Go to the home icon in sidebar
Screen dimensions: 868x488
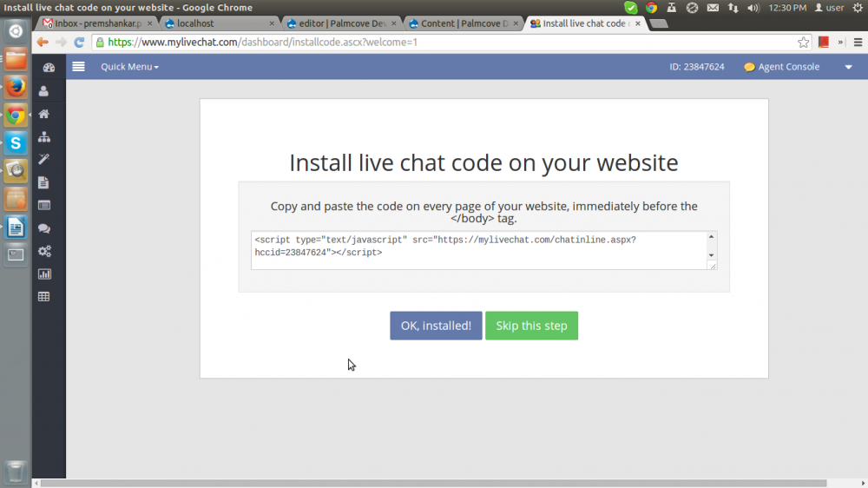tap(43, 114)
